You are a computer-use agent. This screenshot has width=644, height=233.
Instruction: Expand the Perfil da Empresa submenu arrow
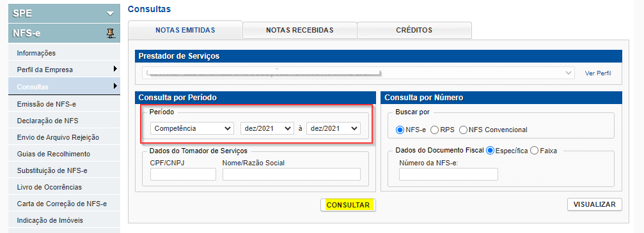pyautogui.click(x=115, y=69)
